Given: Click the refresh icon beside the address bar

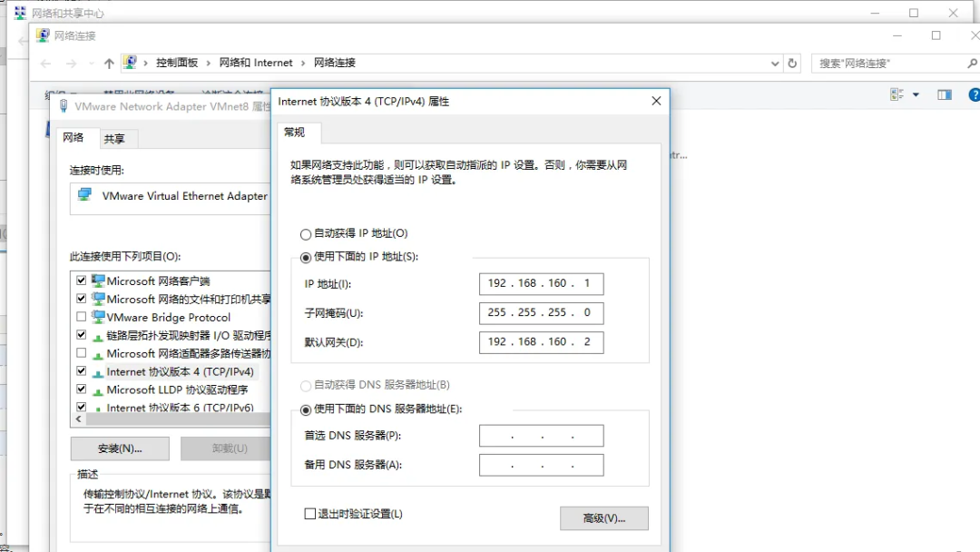Looking at the screenshot, I should point(792,64).
